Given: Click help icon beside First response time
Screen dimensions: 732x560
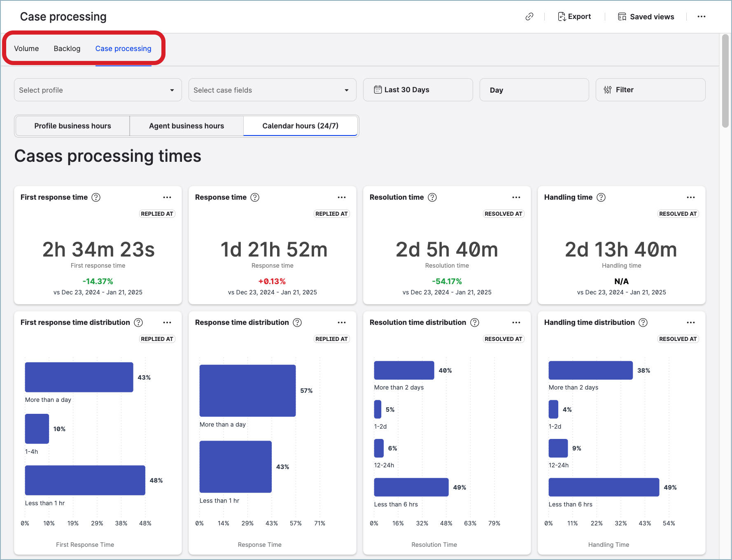Looking at the screenshot, I should click(x=96, y=197).
